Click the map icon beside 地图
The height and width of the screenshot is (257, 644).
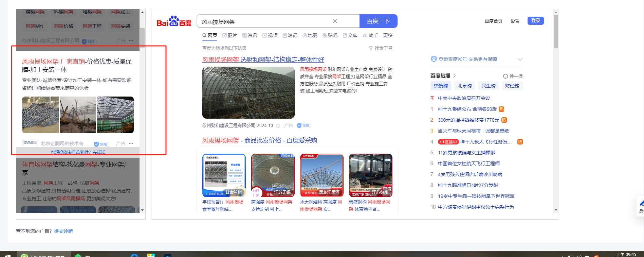click(305, 35)
